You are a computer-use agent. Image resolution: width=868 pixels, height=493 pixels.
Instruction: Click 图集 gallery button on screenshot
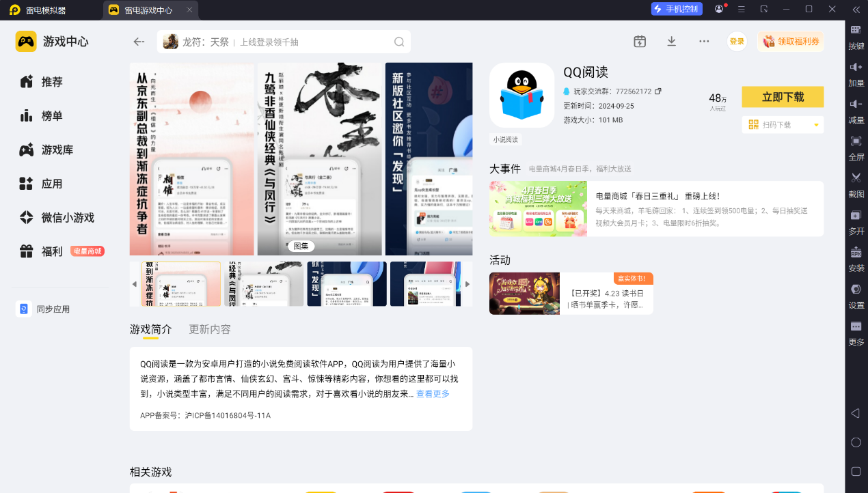coord(301,246)
